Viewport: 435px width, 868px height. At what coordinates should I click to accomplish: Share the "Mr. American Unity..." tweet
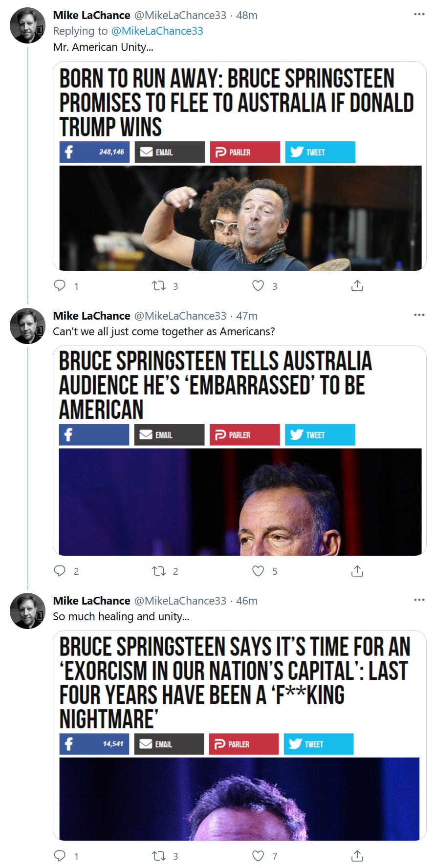[x=357, y=285]
